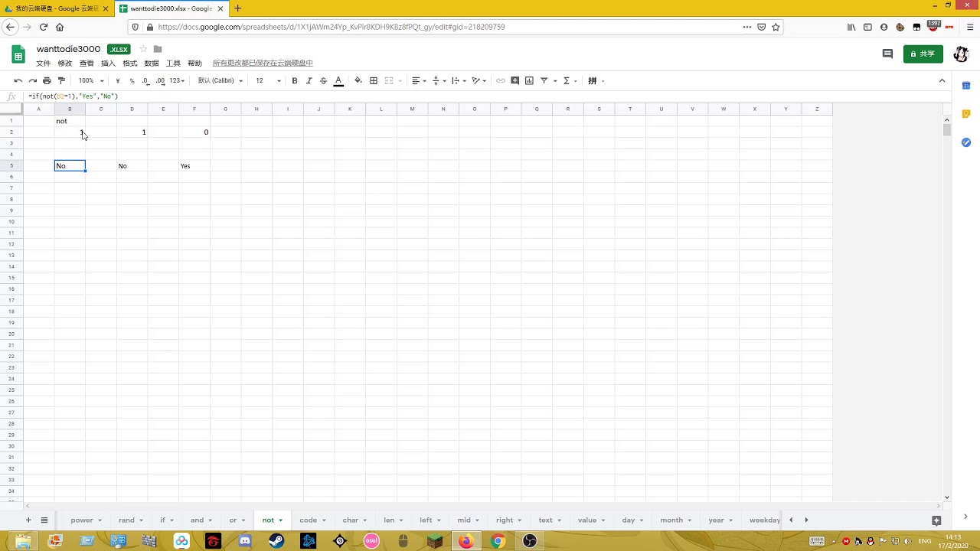Collapse the toolbar header with the chevron

pyautogui.click(x=942, y=80)
